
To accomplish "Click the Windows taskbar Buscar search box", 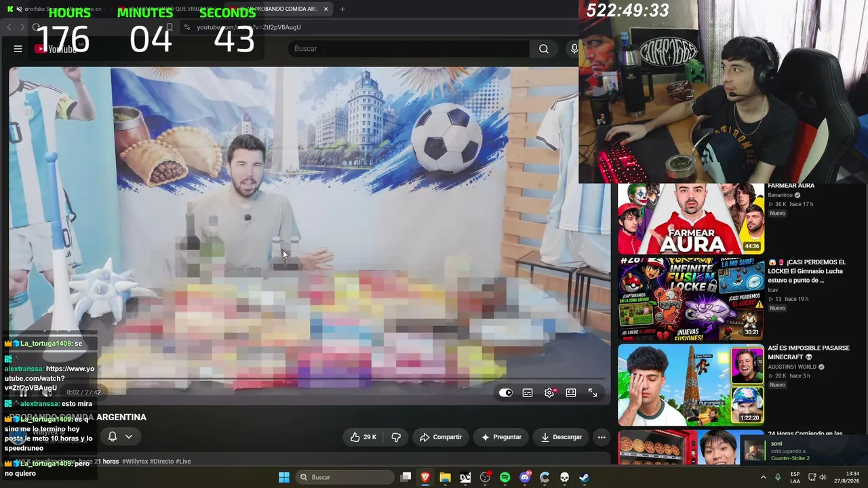I will (x=344, y=477).
